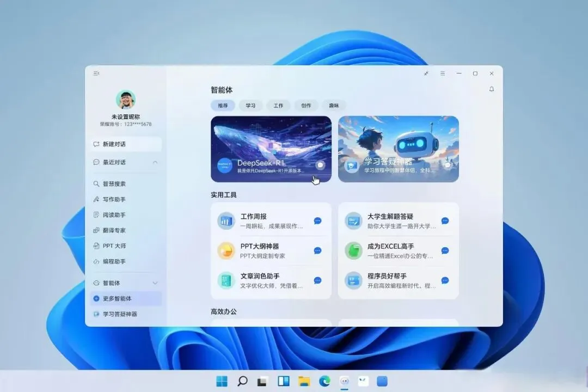Open 编程助手 coding assistant
The image size is (588, 392).
(126, 261)
